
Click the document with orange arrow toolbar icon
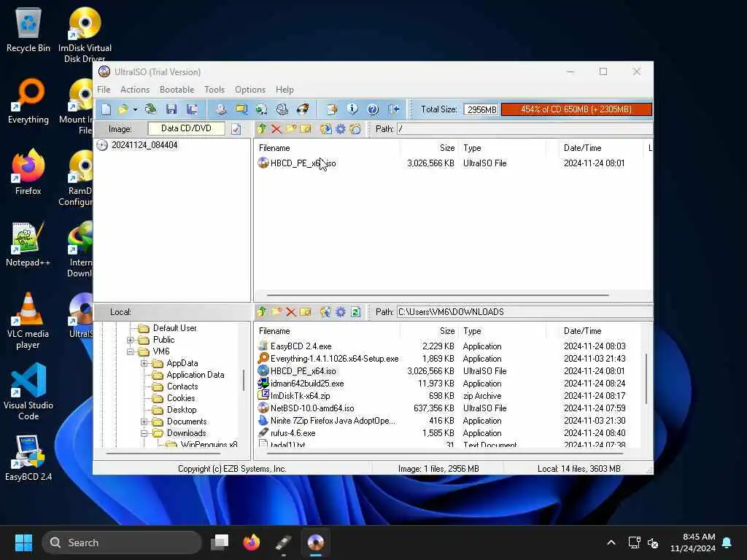pos(332,109)
